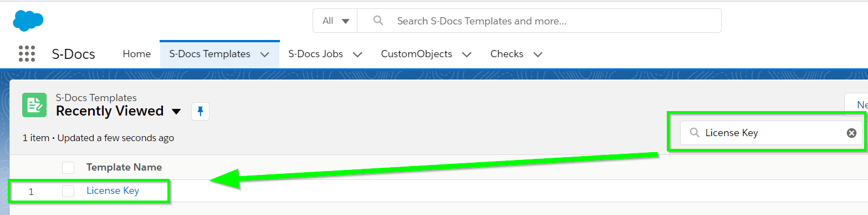Click the magnifier in global search
The image size is (868, 215).
coord(378,21)
